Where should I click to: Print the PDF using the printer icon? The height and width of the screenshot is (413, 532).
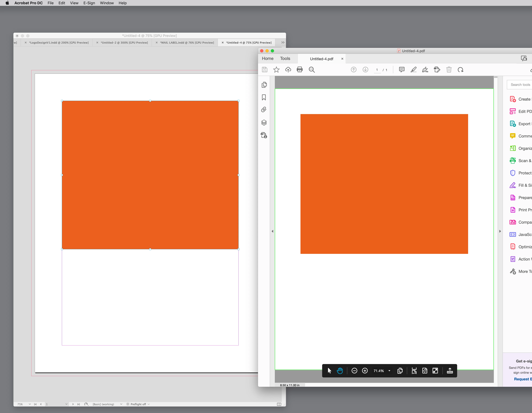[x=300, y=70]
